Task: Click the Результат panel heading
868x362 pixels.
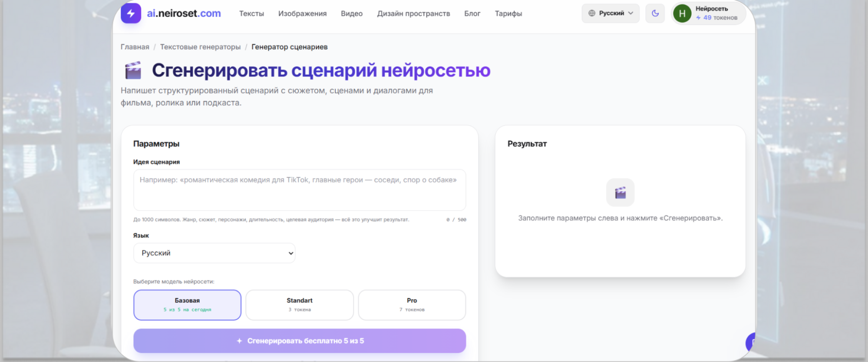Action: pyautogui.click(x=527, y=144)
